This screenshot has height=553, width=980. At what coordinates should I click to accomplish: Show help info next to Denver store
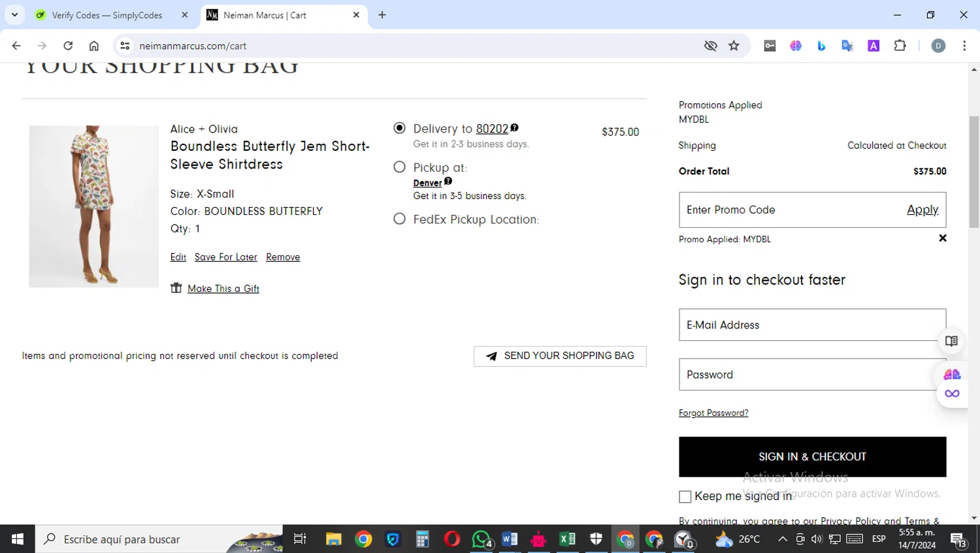coord(448,181)
